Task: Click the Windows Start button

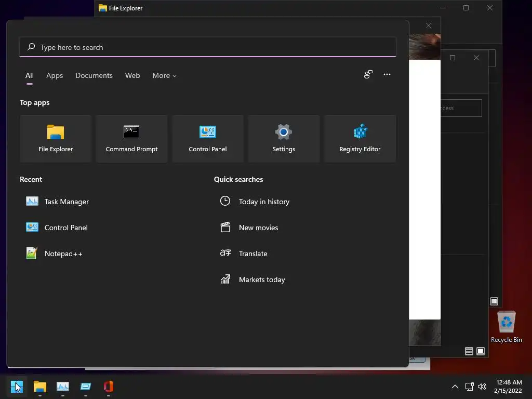Action: point(17,387)
